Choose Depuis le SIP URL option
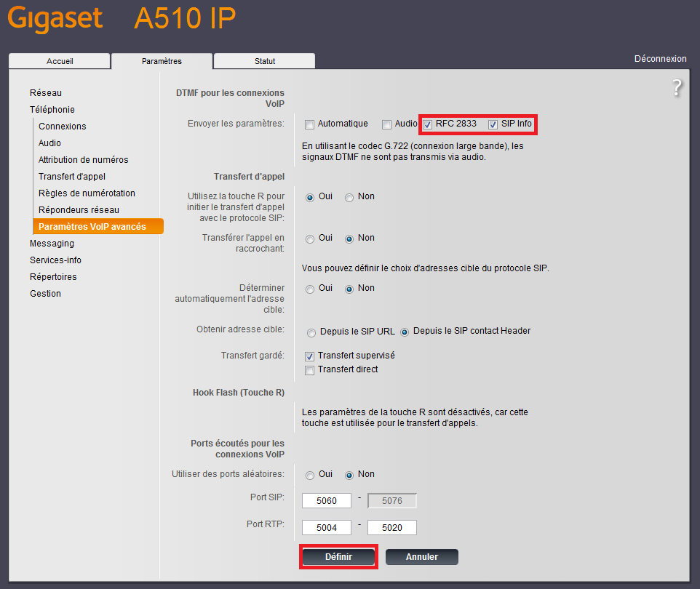700x589 pixels. coord(311,332)
